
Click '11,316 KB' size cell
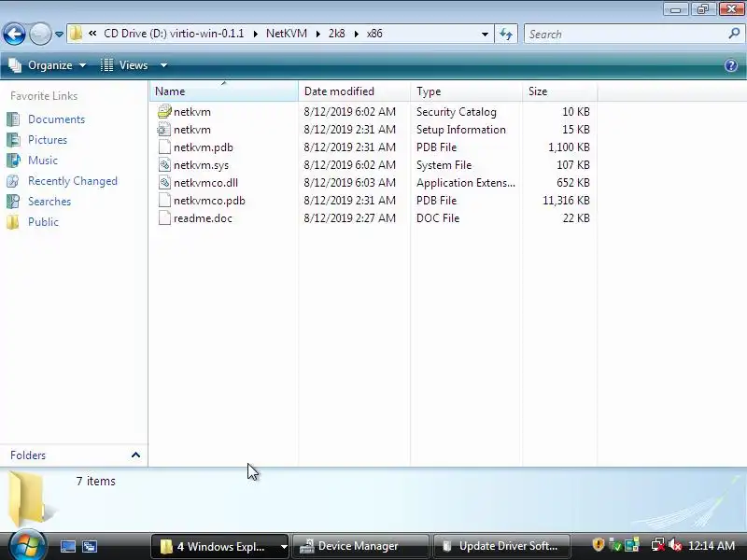(566, 201)
